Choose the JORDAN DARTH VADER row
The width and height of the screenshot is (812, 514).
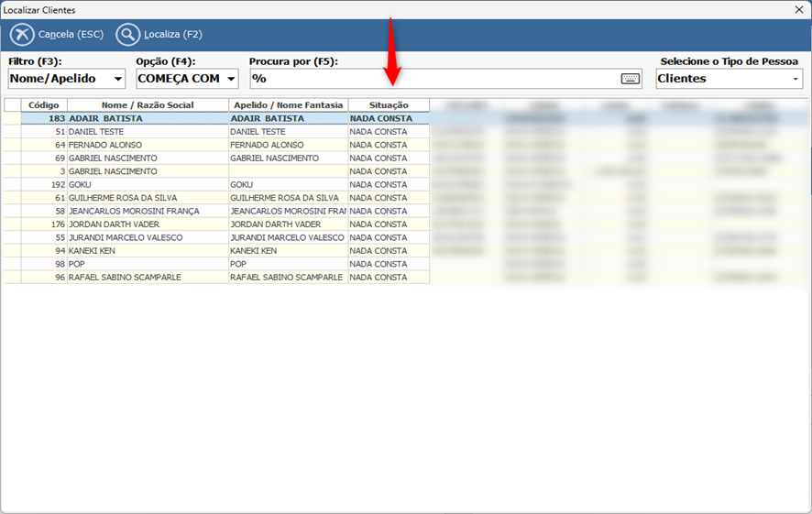[x=147, y=224]
